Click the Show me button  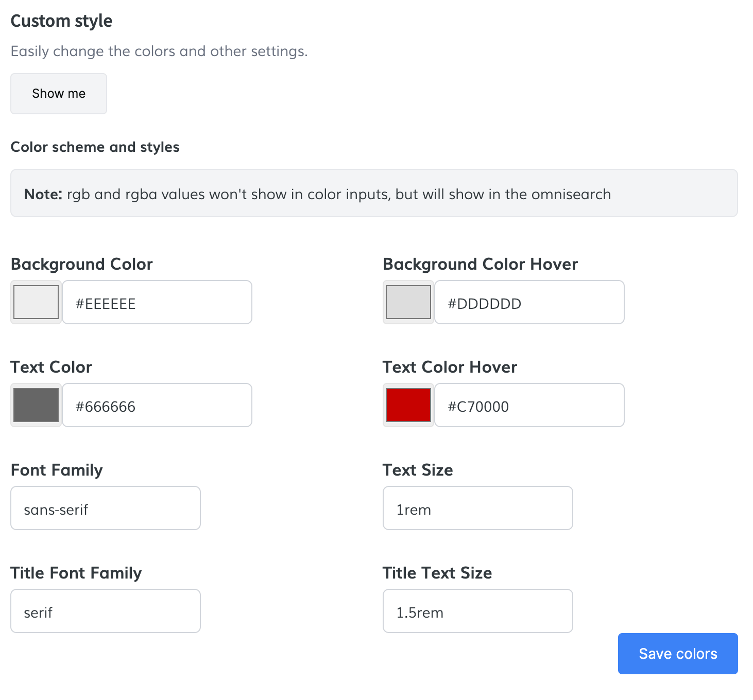tap(59, 94)
